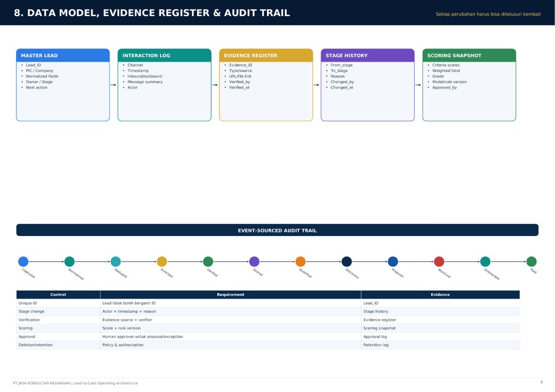The width and height of the screenshot is (555, 392).
Task: Select 'Weighted total' bullet item
Action: tap(446, 71)
